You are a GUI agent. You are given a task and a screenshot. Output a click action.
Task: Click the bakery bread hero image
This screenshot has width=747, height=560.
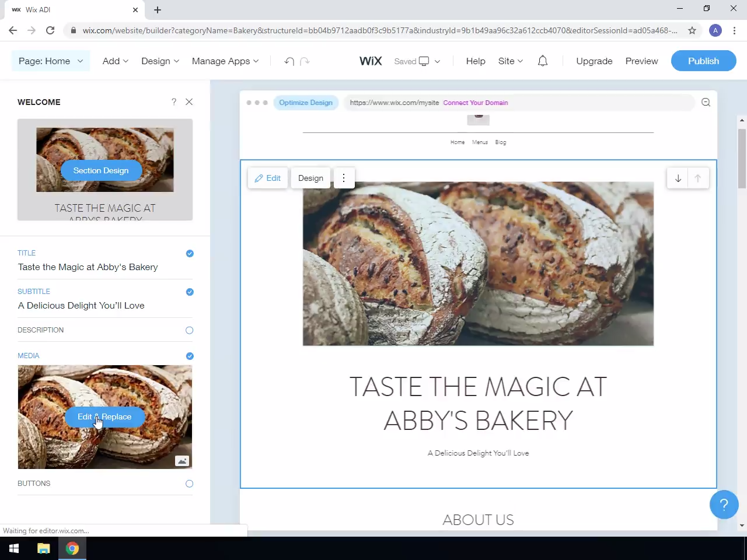(478, 264)
